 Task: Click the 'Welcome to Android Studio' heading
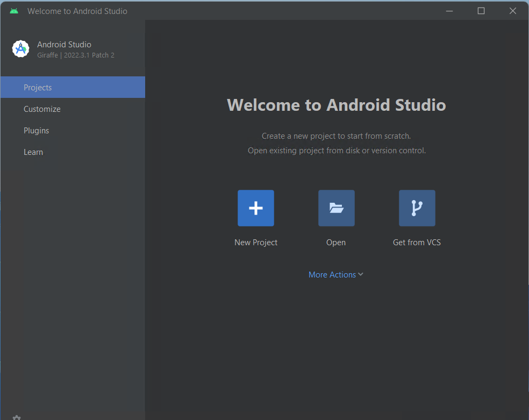tap(337, 105)
